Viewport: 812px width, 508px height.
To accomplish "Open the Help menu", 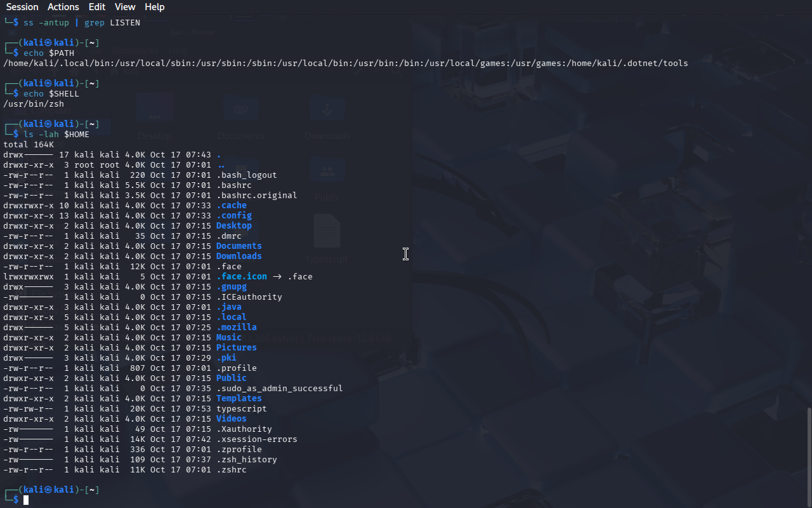I will 154,7.
